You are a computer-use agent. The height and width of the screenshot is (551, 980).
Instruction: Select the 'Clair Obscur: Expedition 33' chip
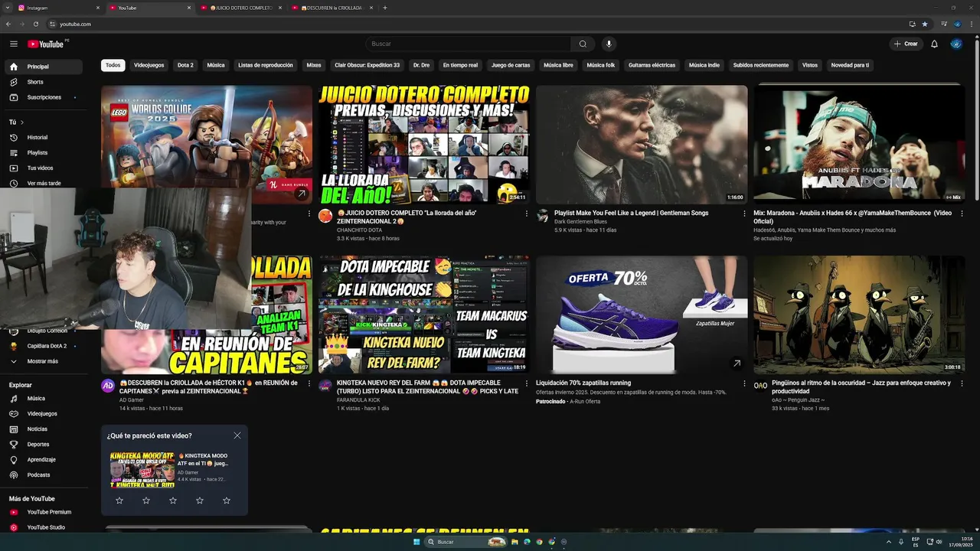(367, 65)
